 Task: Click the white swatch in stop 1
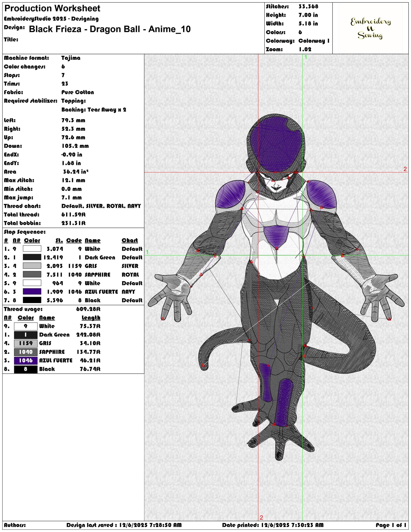(32, 249)
